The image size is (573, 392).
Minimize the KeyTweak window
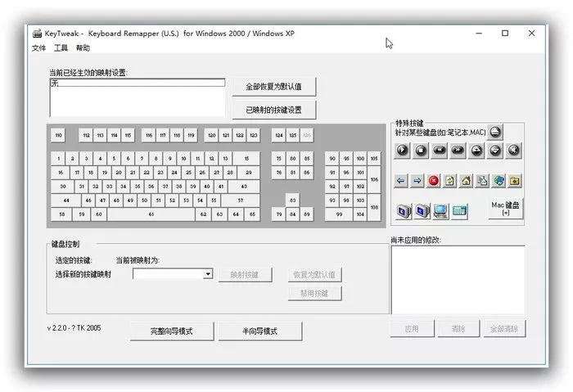(479, 34)
